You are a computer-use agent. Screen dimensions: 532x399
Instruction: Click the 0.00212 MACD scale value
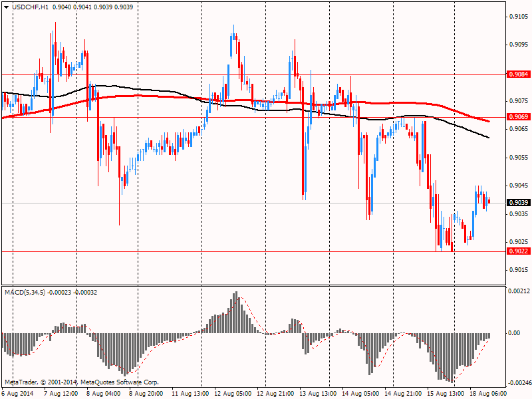click(x=519, y=291)
